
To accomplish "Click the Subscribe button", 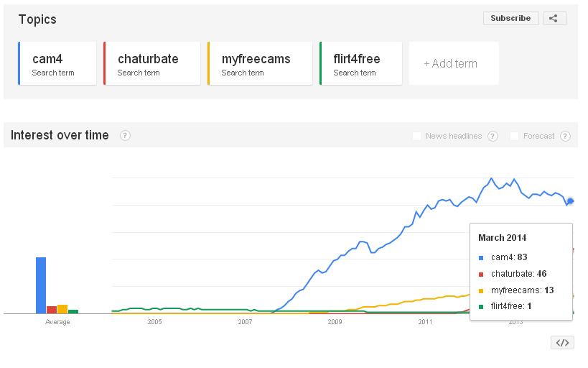I will (510, 19).
